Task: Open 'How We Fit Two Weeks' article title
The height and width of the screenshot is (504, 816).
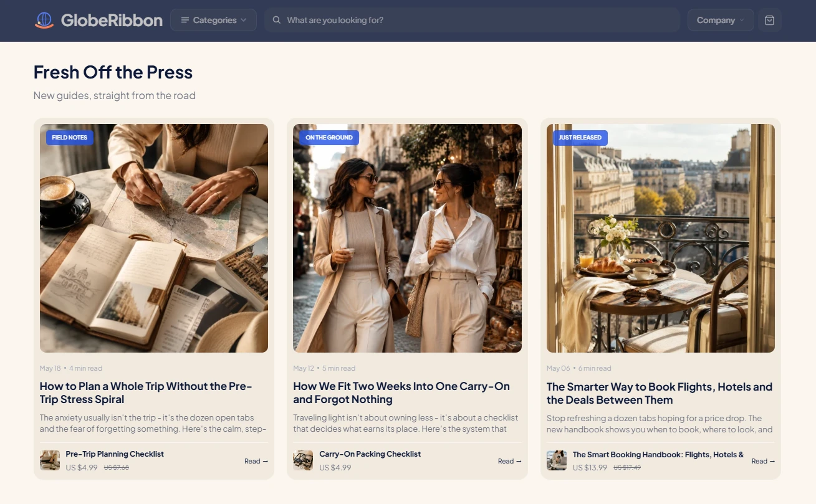Action: point(401,392)
